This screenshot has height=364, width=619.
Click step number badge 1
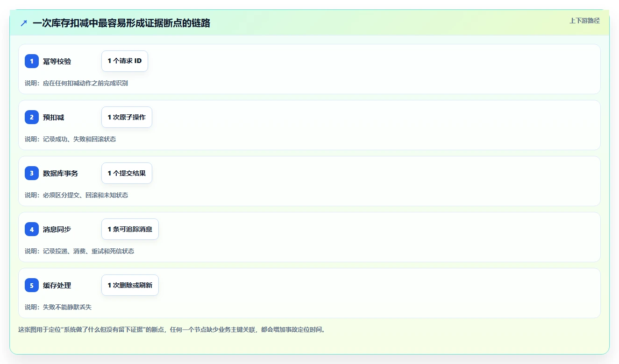[32, 61]
